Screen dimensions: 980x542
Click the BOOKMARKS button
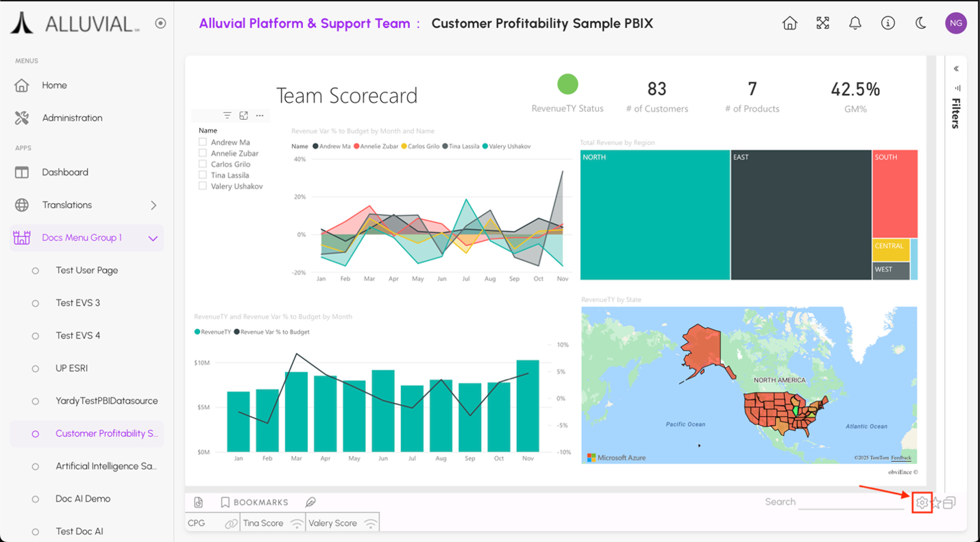[x=254, y=502]
